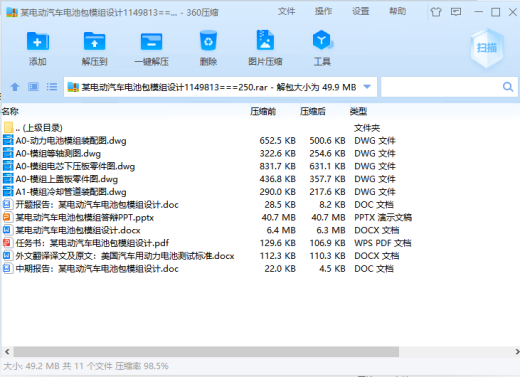Sort by the 名称 column header
The width and height of the screenshot is (520, 377).
coord(10,111)
